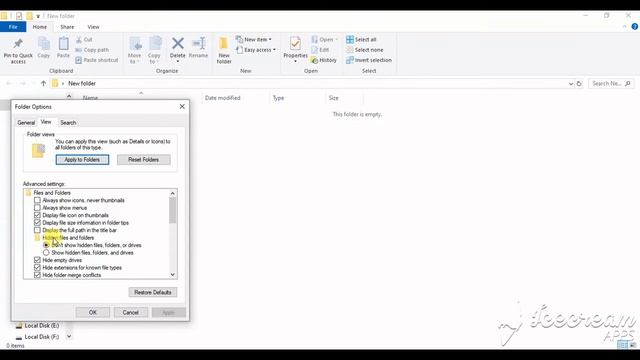Select Local Disk (E:) in navigation pane
This screenshot has width=640, height=360.
click(37, 326)
